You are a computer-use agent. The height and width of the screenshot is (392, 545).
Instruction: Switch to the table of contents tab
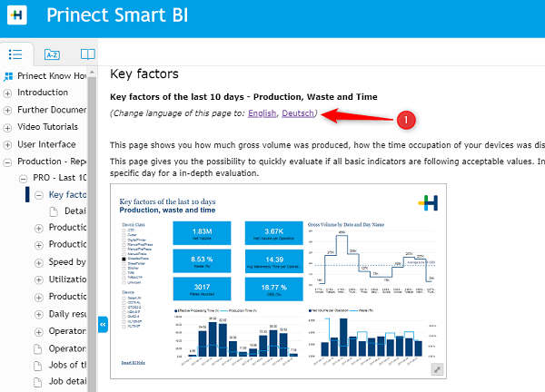(15, 54)
